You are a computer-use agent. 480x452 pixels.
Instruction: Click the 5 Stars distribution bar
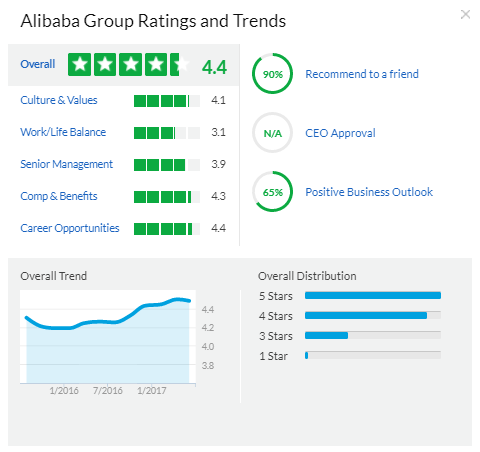373,295
